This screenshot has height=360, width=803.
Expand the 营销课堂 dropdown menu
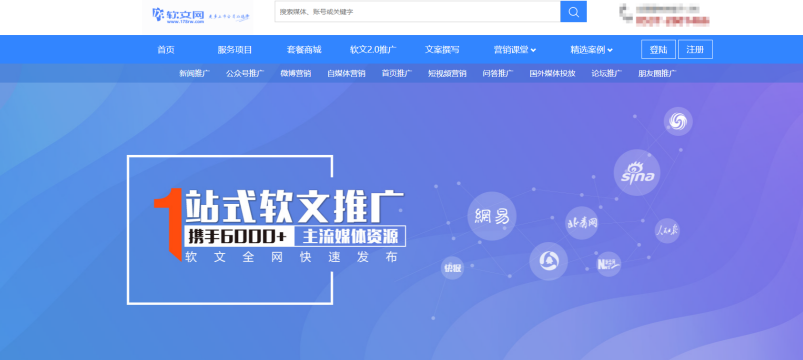(x=515, y=50)
